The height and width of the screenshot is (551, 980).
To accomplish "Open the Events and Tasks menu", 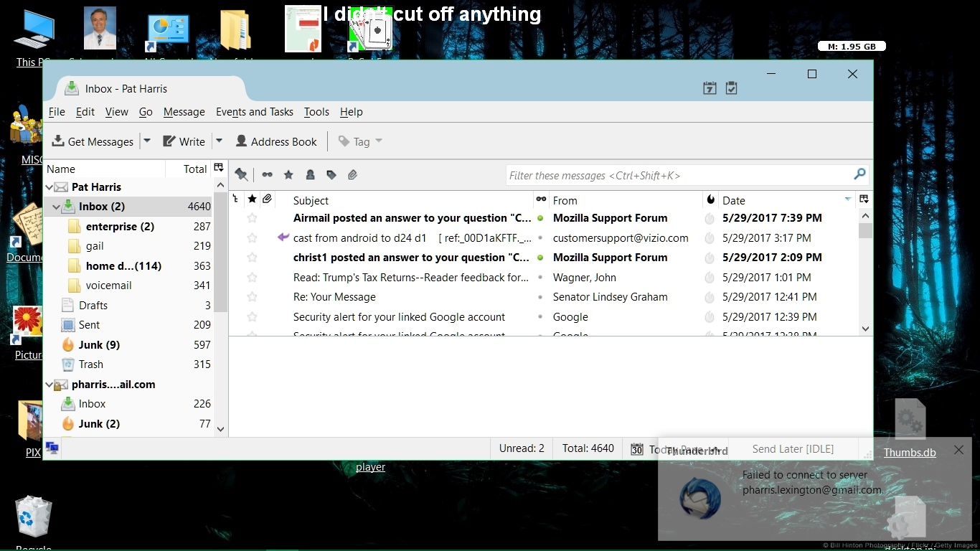I will coord(254,112).
